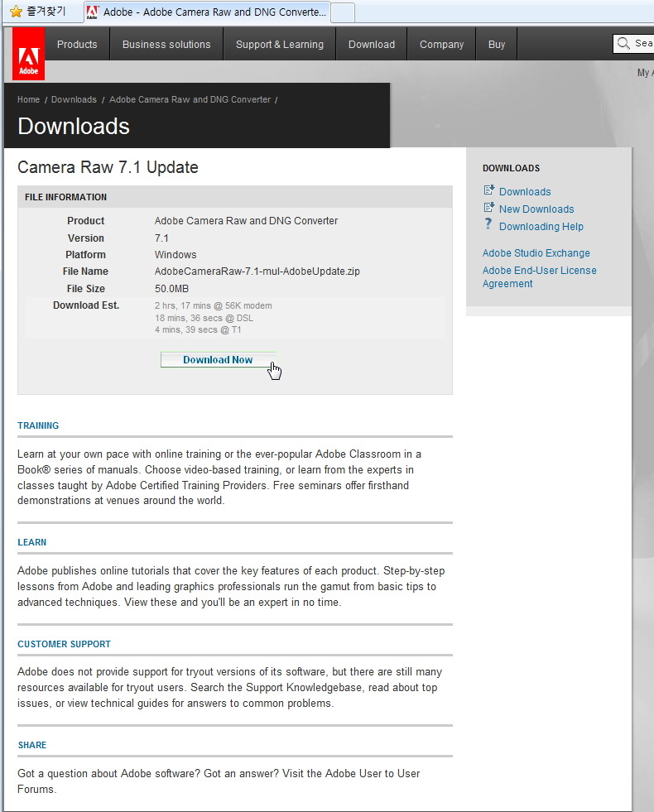Viewport: 654px width, 812px height.
Task: Click the New Downloads list icon
Action: click(488, 208)
